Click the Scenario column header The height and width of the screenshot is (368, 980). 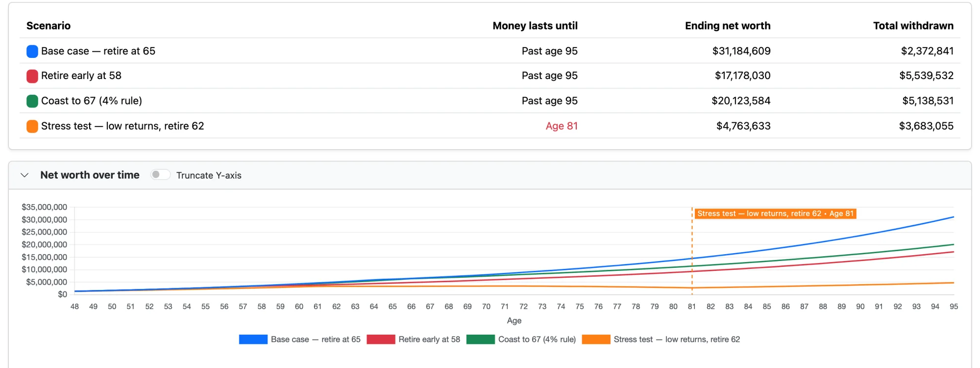[x=49, y=26]
